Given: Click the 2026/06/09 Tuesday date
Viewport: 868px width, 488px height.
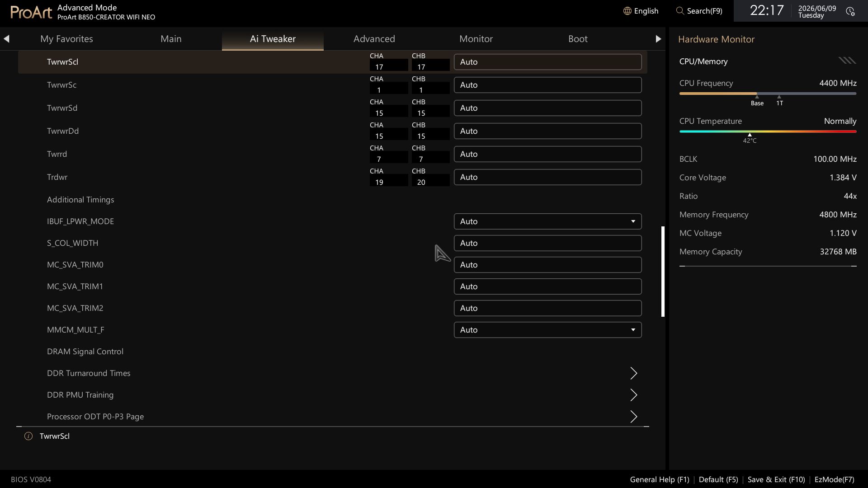Looking at the screenshot, I should tap(817, 12).
